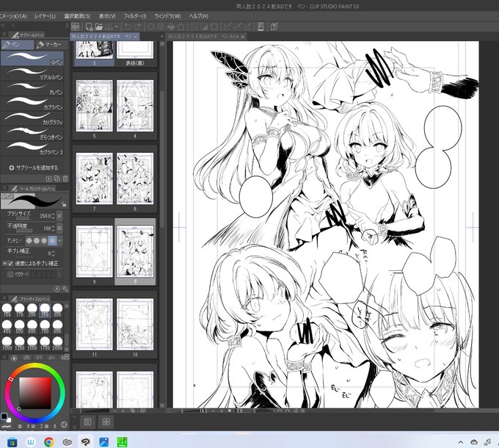Click the page list view icon at panel bottom
Viewport: 499px width, 448px height.
point(87,422)
